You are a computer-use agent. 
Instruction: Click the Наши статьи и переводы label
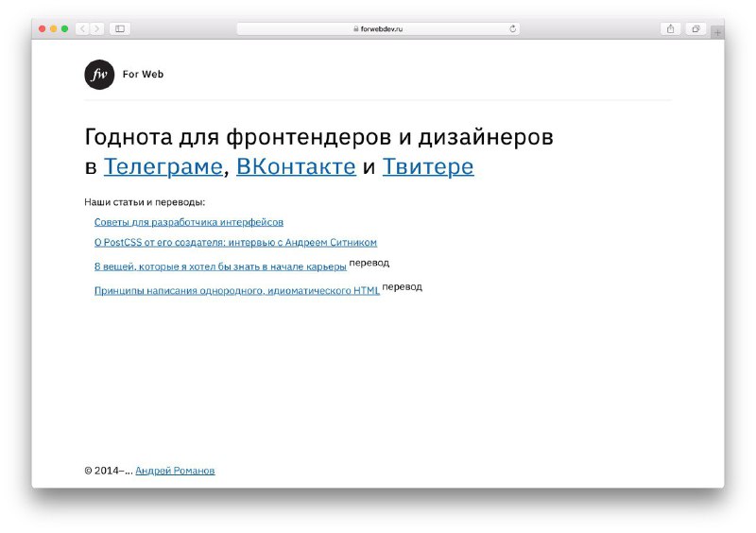pyautogui.click(x=145, y=202)
